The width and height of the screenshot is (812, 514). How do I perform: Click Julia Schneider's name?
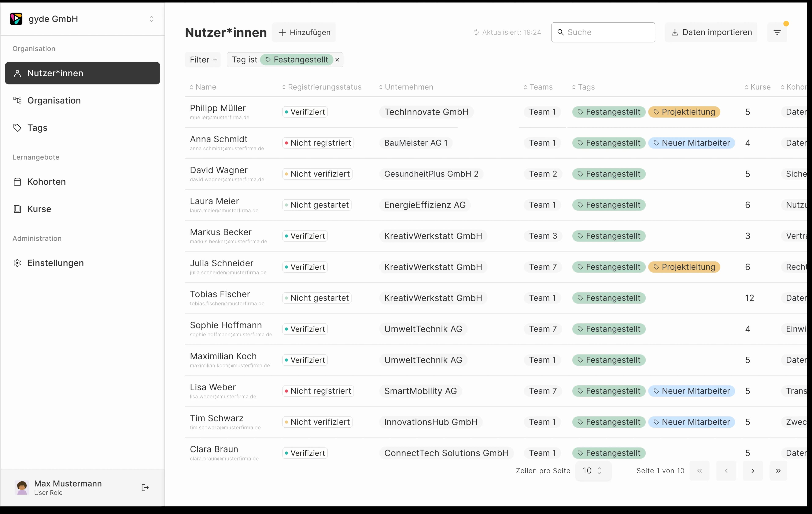click(222, 263)
